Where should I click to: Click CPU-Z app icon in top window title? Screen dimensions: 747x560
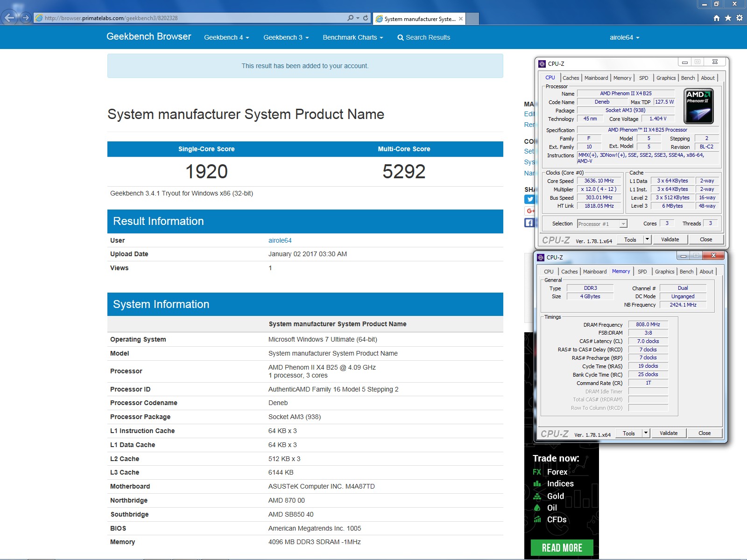pos(542,63)
